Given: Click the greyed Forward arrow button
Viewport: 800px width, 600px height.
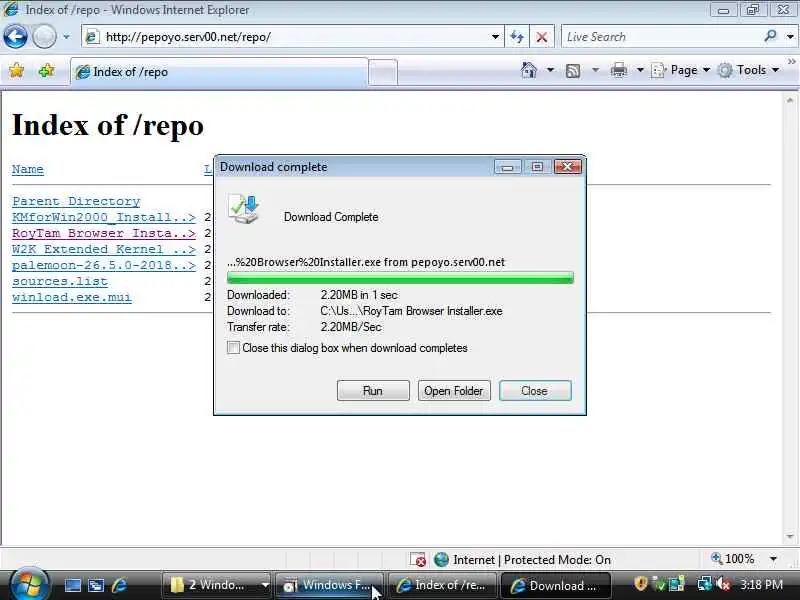Looking at the screenshot, I should (45, 37).
